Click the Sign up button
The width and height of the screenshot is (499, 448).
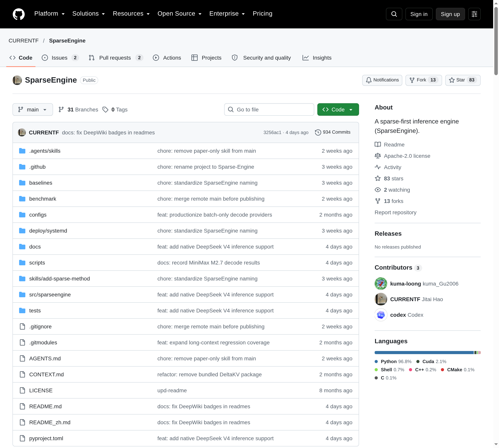click(450, 14)
